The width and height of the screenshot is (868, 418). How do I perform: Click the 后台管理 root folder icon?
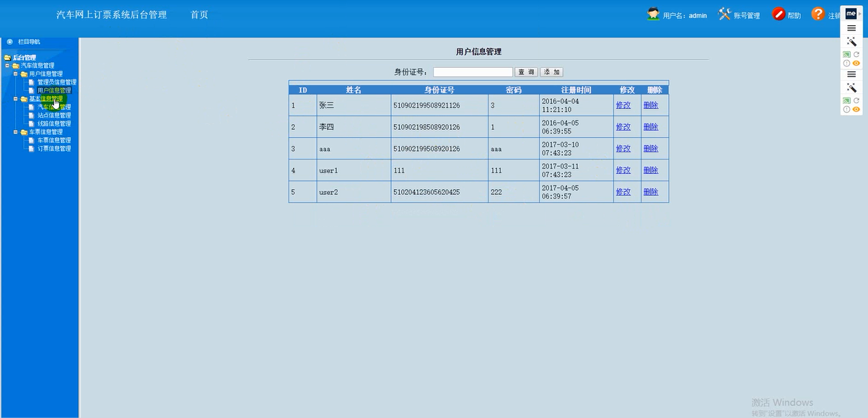tap(7, 58)
